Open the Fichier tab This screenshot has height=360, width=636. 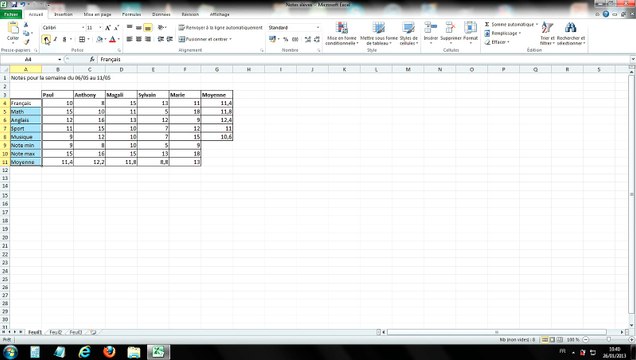[x=11, y=14]
